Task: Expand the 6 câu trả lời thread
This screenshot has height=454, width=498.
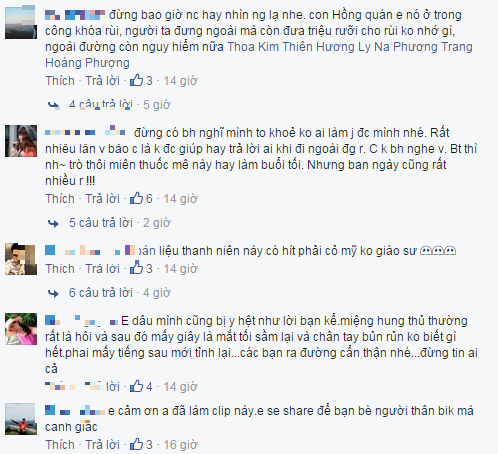Action: 101,293
